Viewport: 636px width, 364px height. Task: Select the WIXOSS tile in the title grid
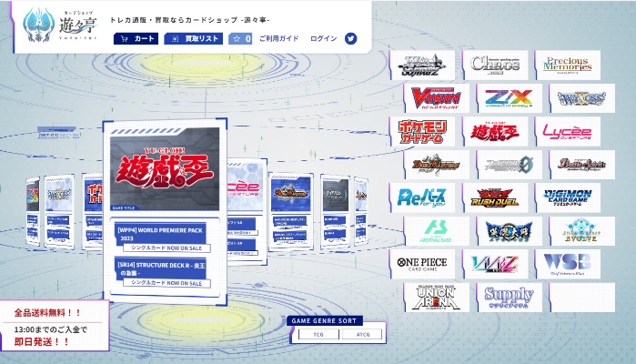(x=582, y=98)
